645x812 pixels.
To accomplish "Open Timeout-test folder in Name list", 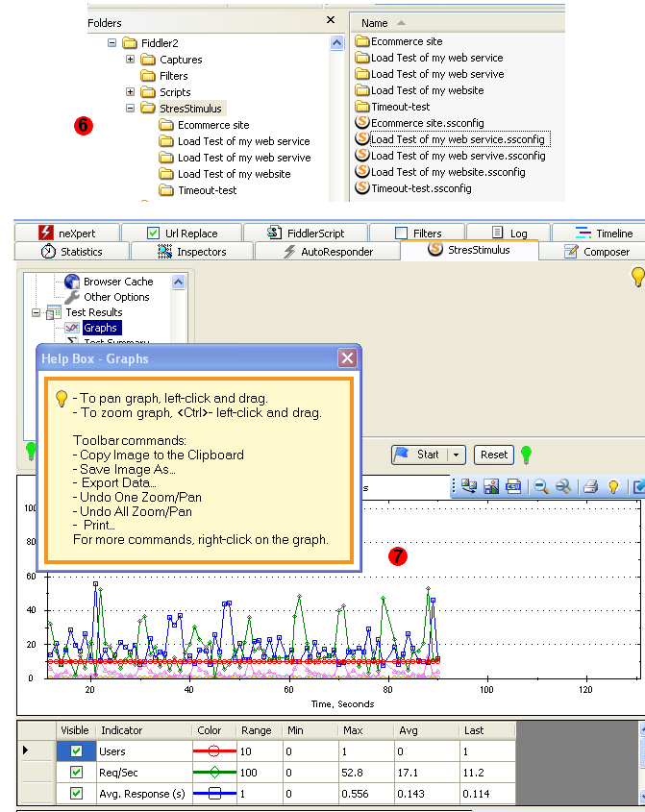I will coord(393,107).
